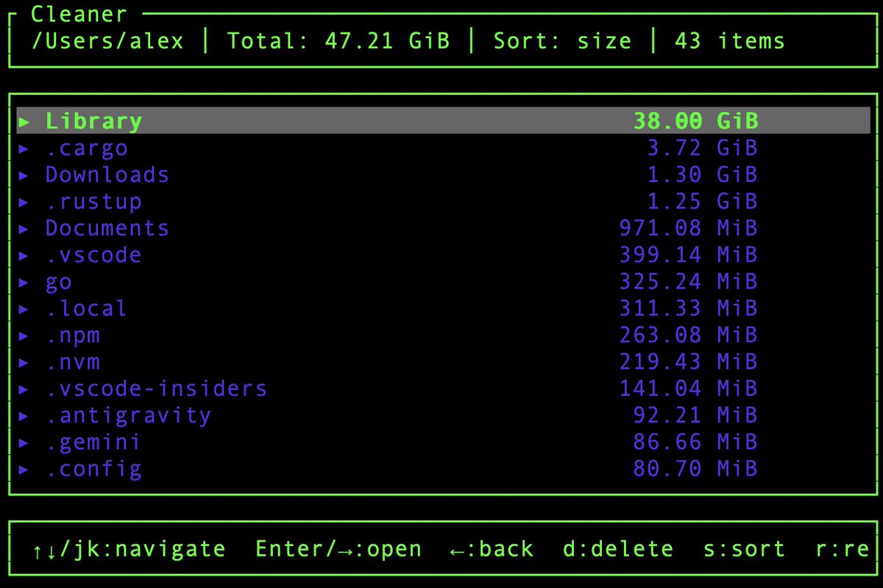Viewport: 883px width, 588px height.
Task: Expand the .nvm folder arrow
Action: [x=24, y=361]
